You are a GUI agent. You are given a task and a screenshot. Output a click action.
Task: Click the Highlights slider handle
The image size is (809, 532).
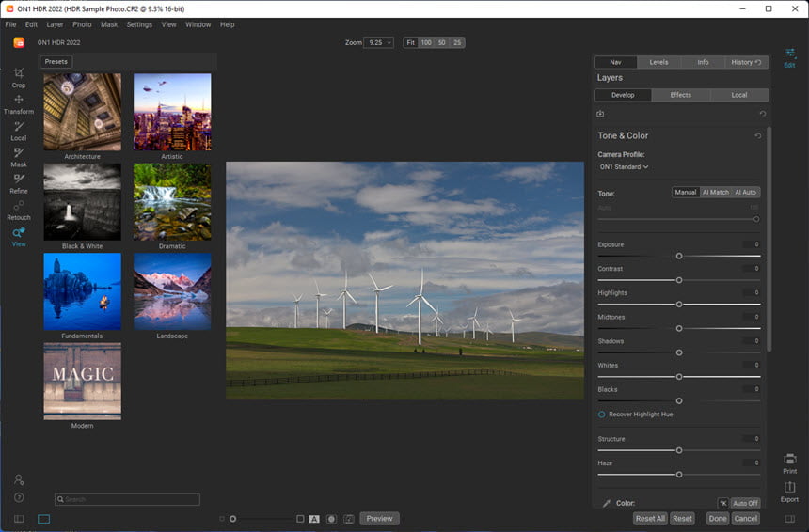point(679,305)
